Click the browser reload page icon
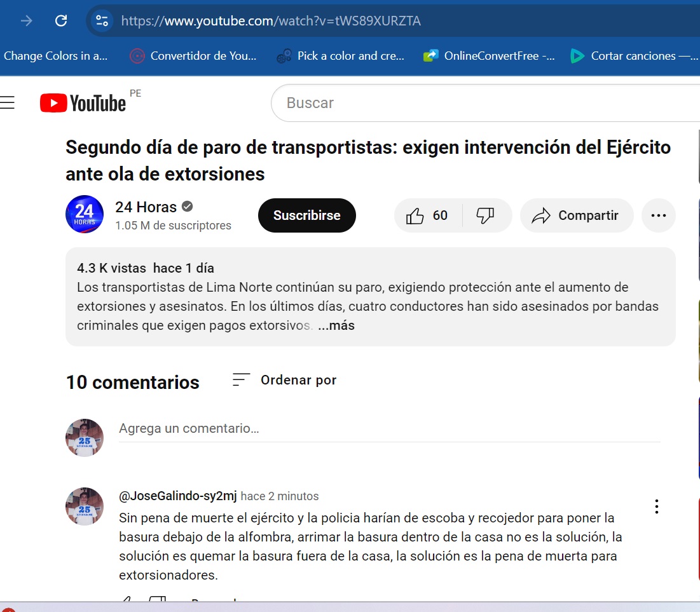This screenshot has width=700, height=612. click(61, 21)
